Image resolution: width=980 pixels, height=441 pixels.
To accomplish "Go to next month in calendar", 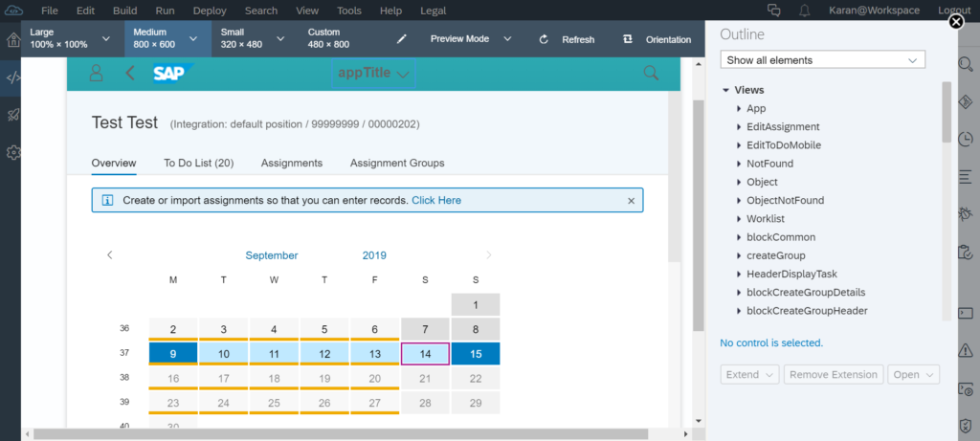I will [489, 254].
